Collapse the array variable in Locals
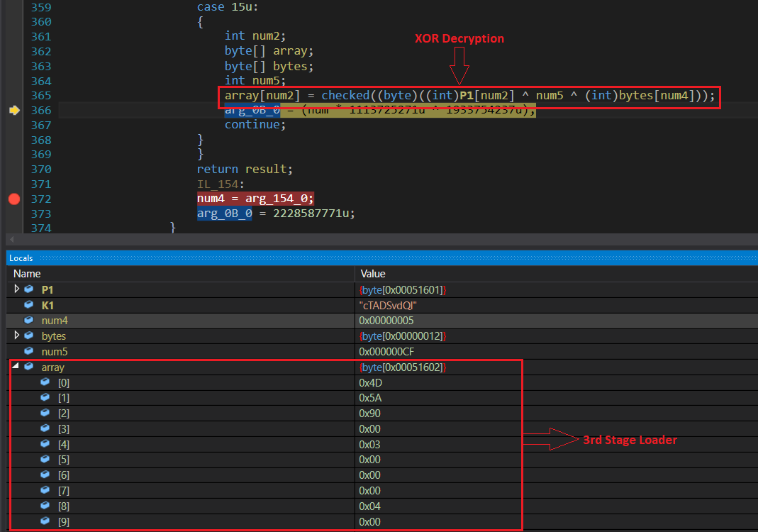The width and height of the screenshot is (758, 532). [x=16, y=366]
